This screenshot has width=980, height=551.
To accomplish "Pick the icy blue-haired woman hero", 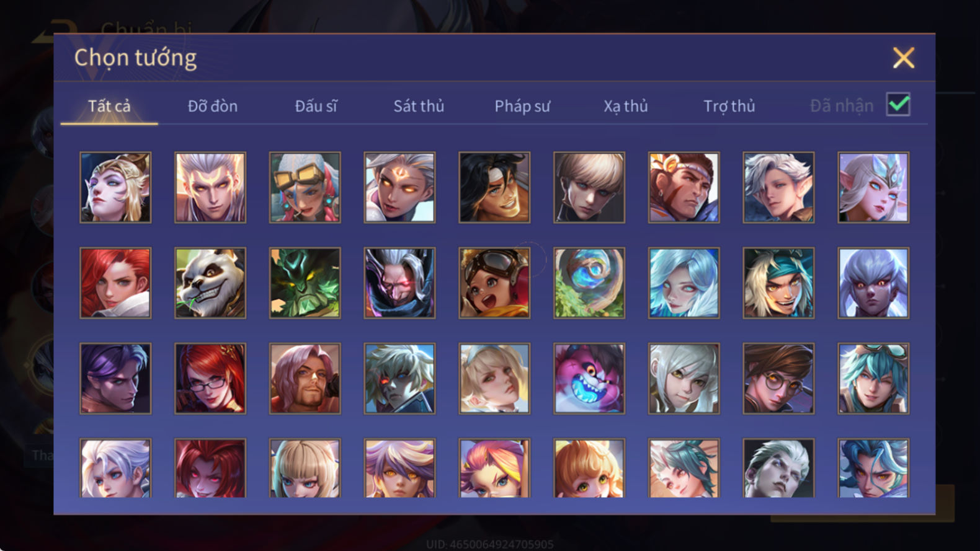I will pos(684,283).
